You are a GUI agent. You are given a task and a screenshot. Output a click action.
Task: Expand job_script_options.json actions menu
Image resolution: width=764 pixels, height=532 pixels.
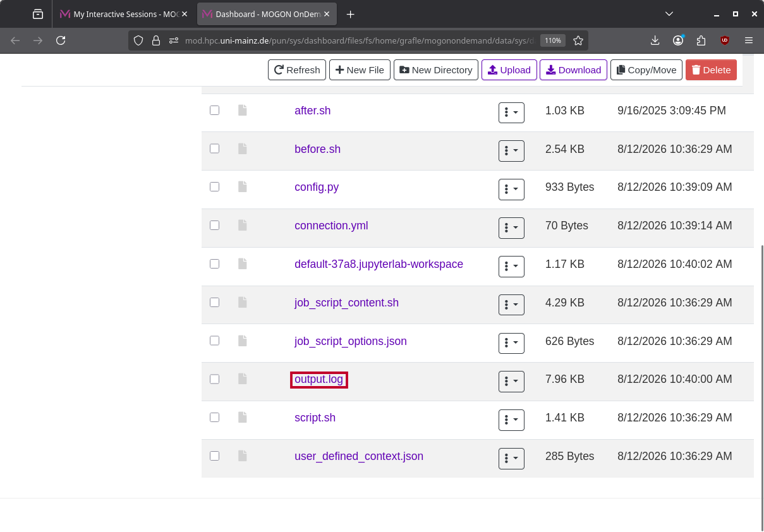click(x=511, y=343)
